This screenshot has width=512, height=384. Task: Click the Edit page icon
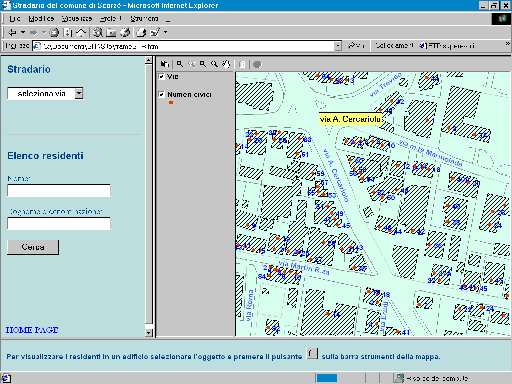coord(155,32)
